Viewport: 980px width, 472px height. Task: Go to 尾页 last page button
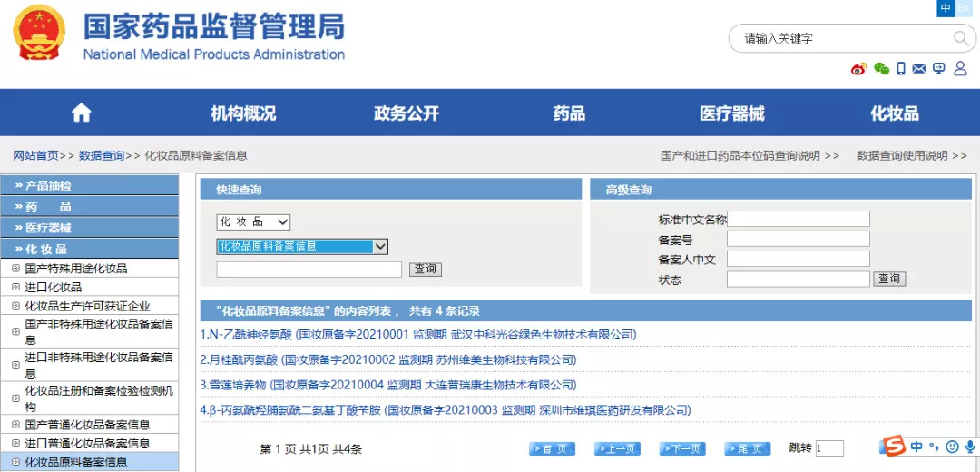pos(748,449)
